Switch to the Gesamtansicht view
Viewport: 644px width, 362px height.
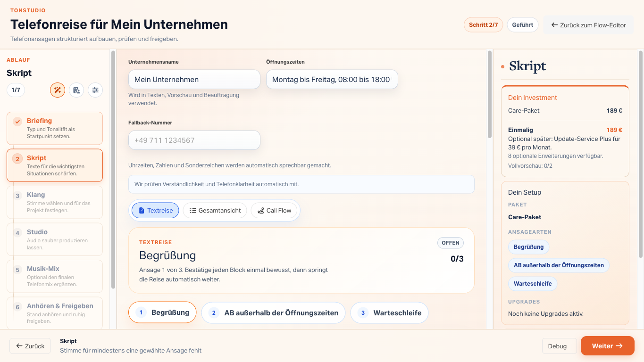(215, 210)
